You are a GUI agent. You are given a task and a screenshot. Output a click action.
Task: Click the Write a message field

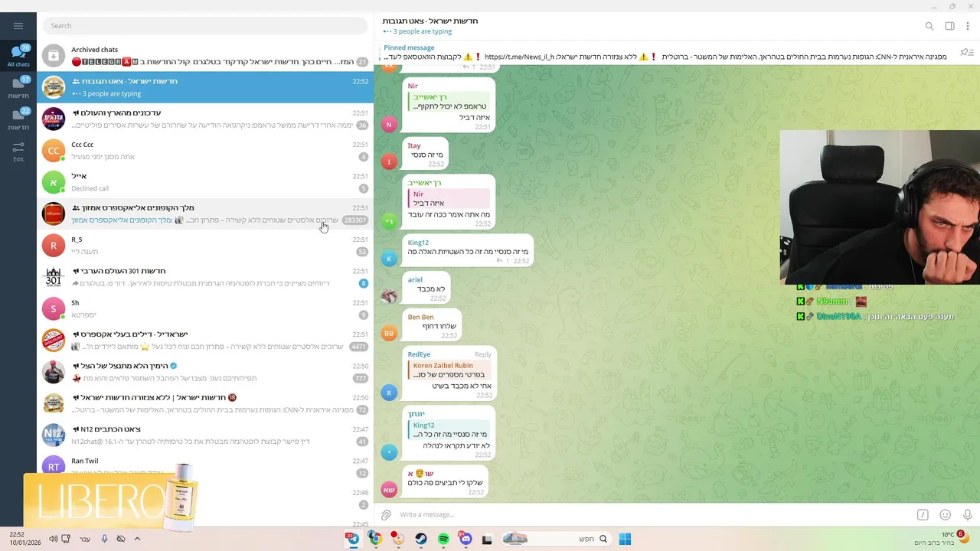[655, 515]
